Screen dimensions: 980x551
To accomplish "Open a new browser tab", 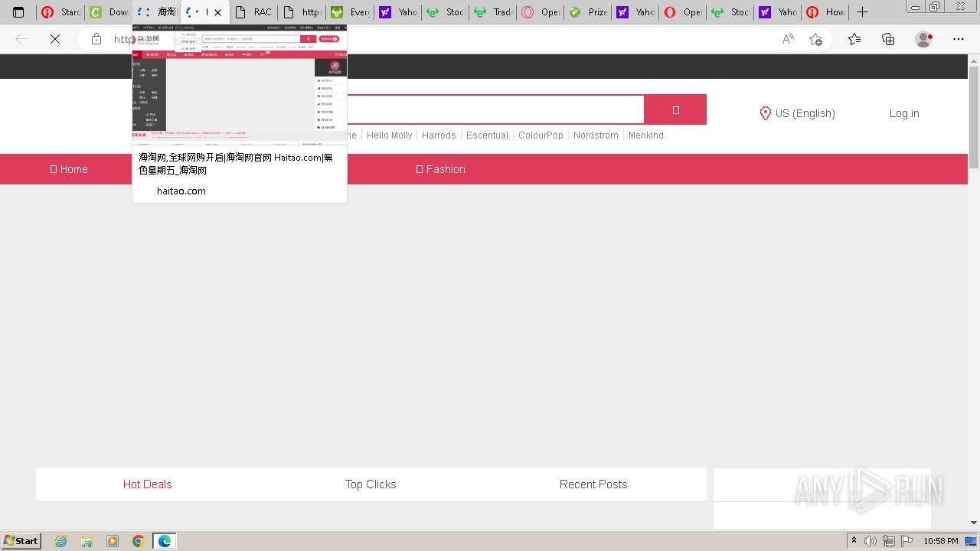I will [862, 12].
